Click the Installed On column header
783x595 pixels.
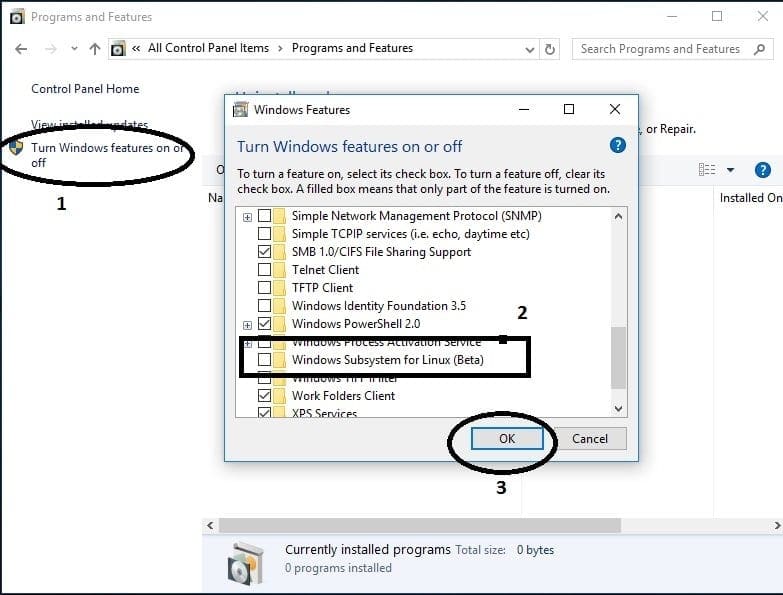click(x=751, y=198)
